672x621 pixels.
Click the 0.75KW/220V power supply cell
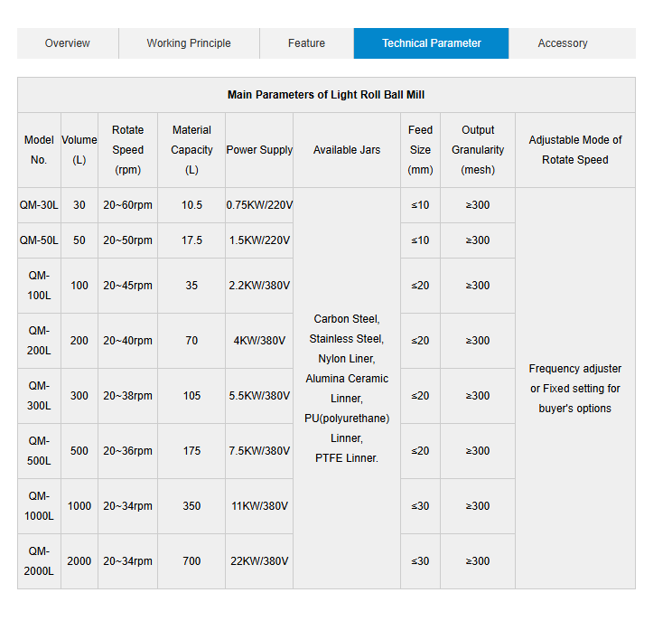click(x=259, y=205)
